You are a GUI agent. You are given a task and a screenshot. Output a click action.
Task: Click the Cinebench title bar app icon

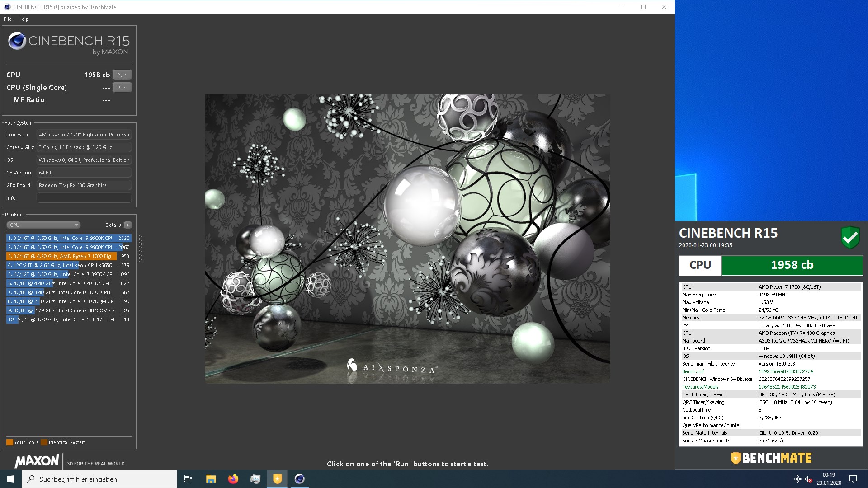(x=7, y=7)
